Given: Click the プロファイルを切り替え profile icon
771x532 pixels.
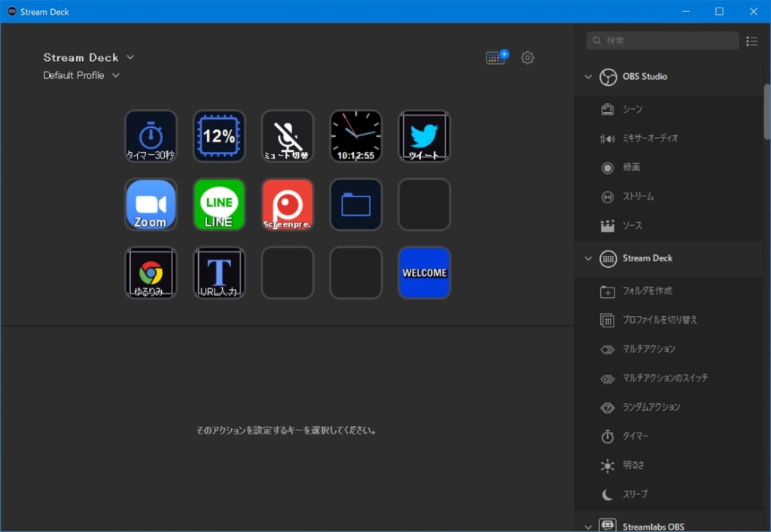Looking at the screenshot, I should (608, 321).
